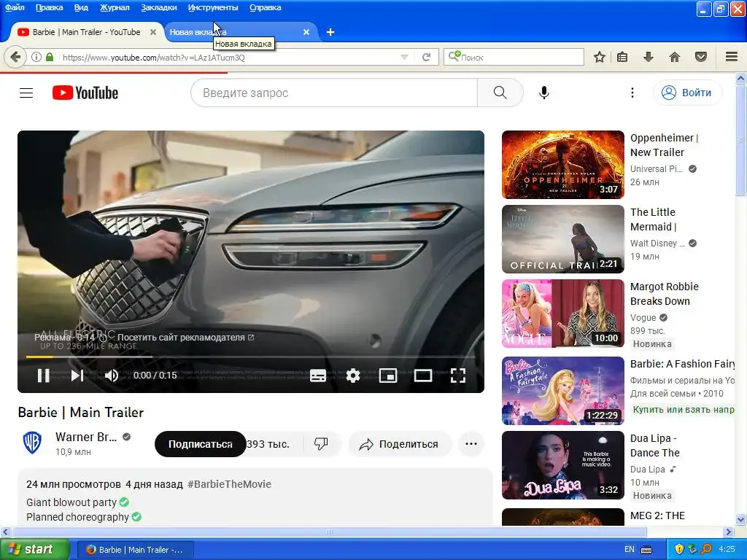
Task: Toggle subtitles on the video player
Action: pyautogui.click(x=318, y=376)
